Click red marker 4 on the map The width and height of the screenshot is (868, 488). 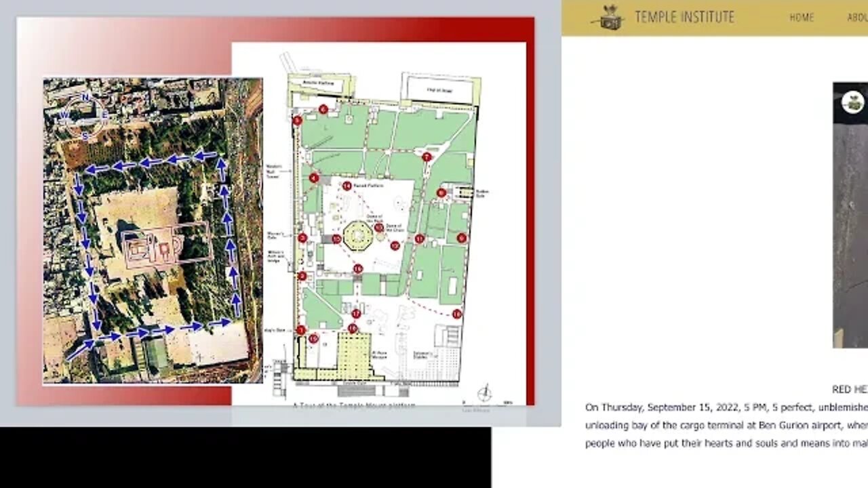pos(314,178)
